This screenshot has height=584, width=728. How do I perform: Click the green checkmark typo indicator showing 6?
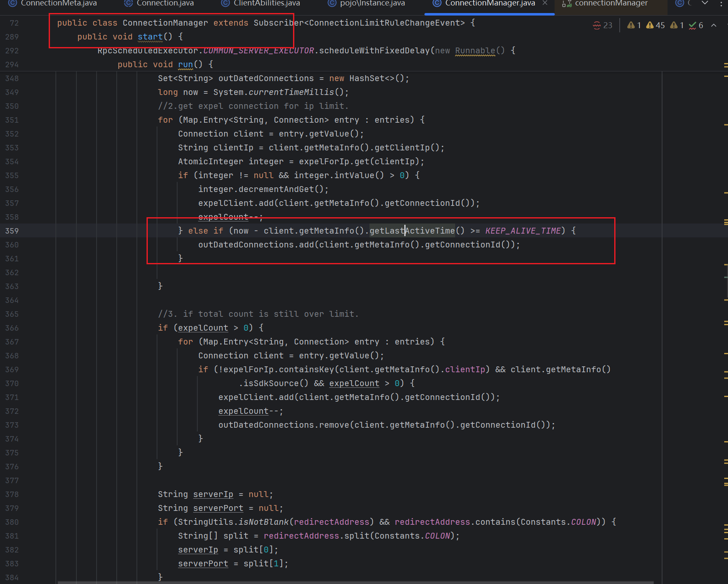692,26
